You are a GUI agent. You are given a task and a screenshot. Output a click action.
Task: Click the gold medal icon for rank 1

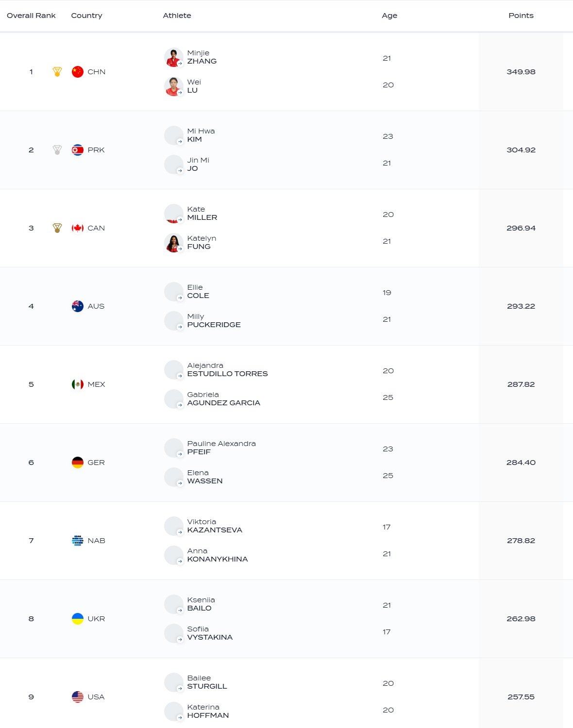point(57,72)
